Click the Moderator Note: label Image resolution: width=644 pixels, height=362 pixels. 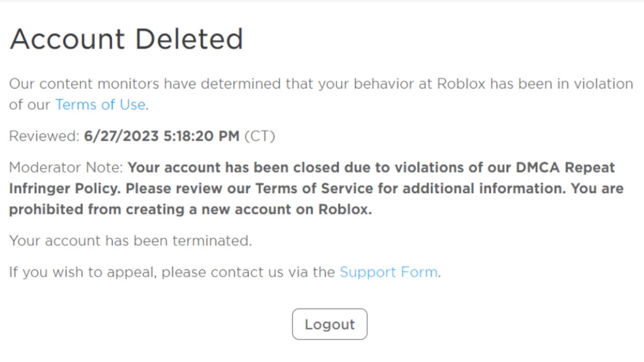click(x=66, y=167)
